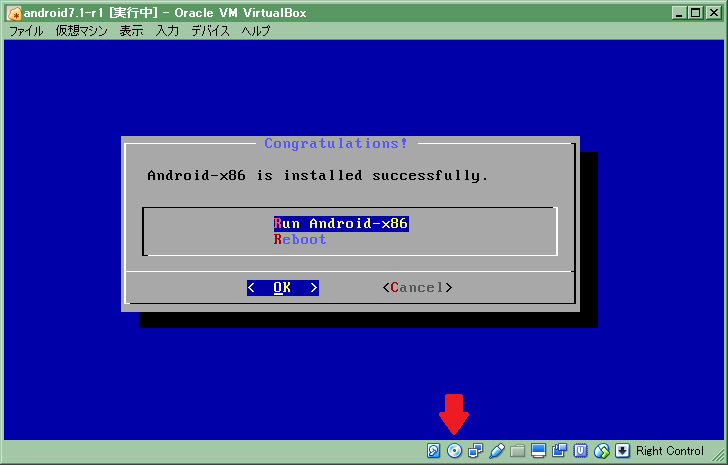Open the 仮想マシン menu
The width and height of the screenshot is (728, 465).
81,31
